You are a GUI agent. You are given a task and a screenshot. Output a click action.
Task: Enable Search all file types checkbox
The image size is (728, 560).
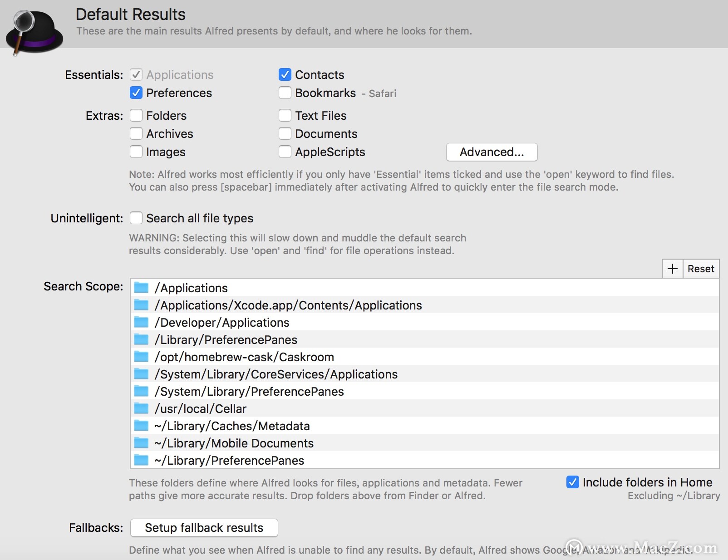pos(136,218)
